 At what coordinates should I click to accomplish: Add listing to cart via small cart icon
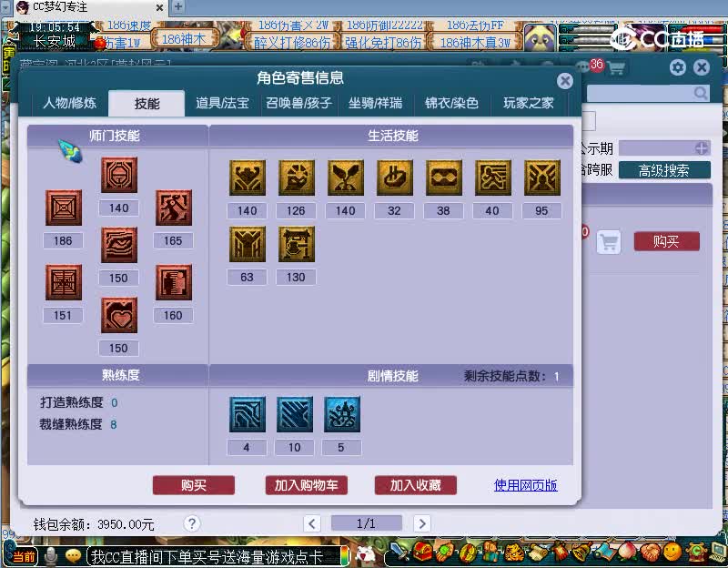point(609,242)
